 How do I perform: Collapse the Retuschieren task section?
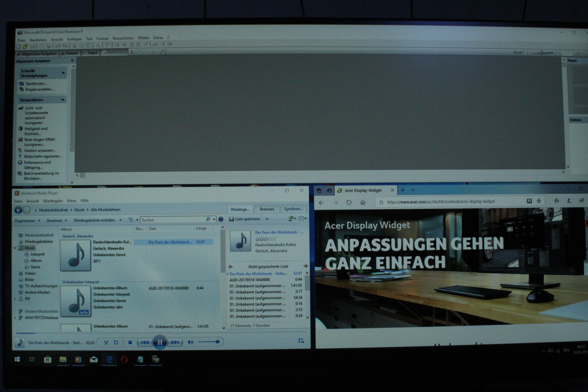(63, 99)
